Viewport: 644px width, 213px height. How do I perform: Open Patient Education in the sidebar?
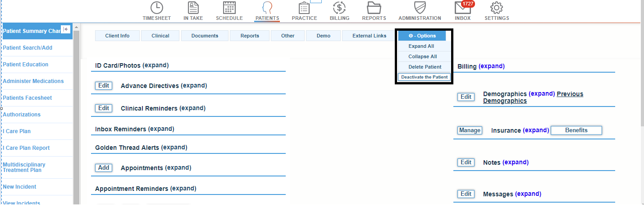(26, 65)
